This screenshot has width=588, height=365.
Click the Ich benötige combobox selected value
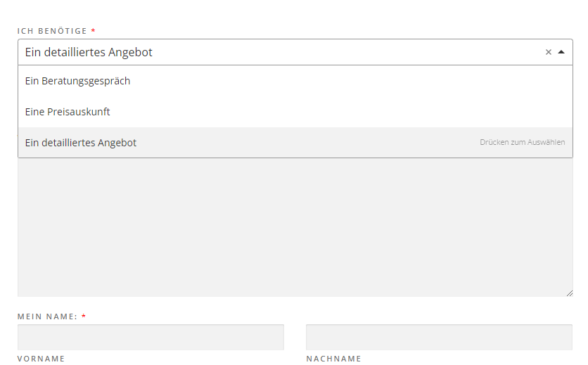(89, 52)
